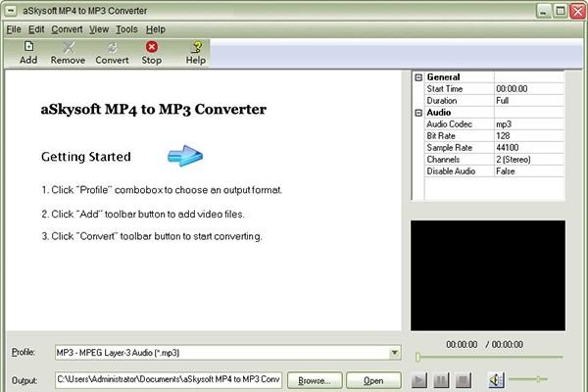This screenshot has height=392, width=588.
Task: Open the Profile combobox dropdown arrow
Action: [x=395, y=353]
